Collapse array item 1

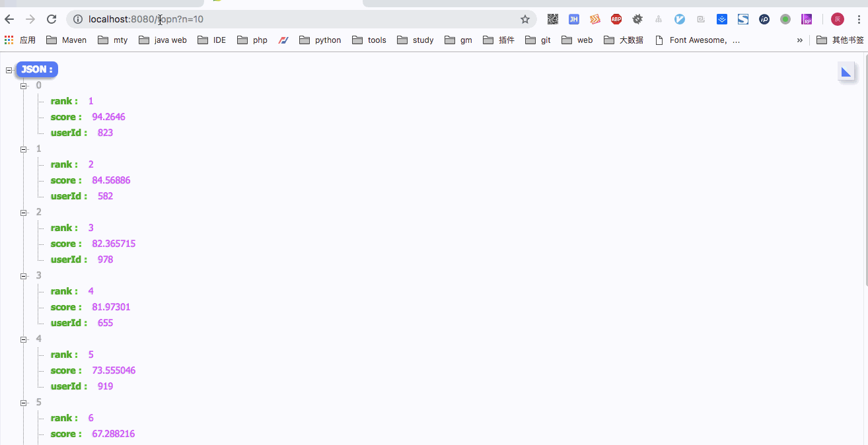pos(24,149)
